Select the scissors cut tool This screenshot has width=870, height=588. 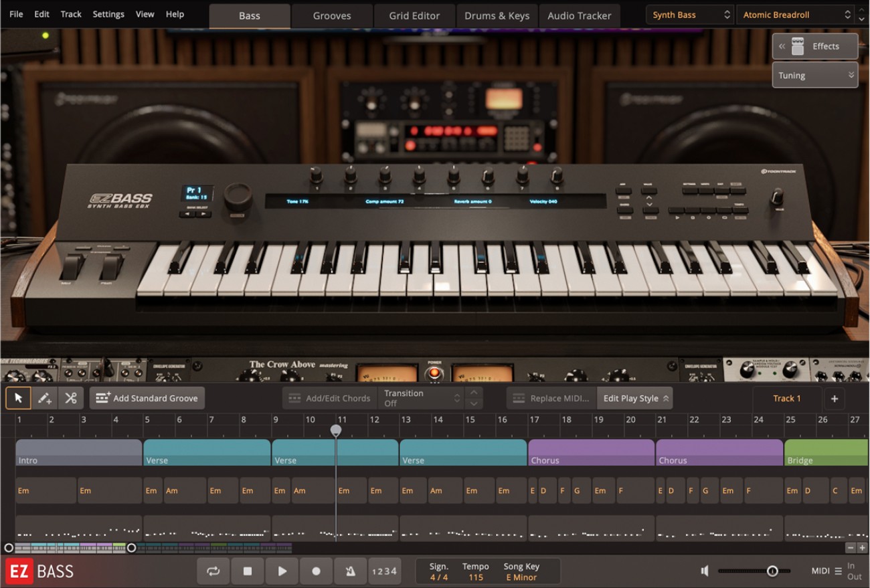(72, 398)
